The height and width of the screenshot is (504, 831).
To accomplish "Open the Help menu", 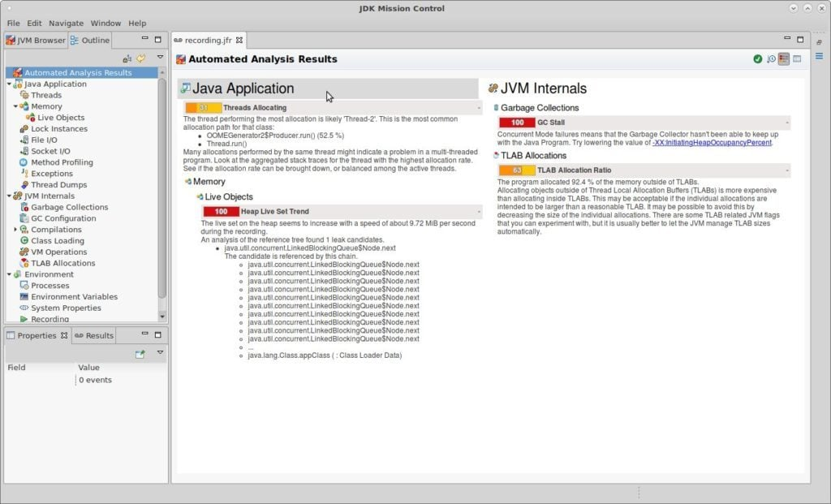I will point(136,24).
